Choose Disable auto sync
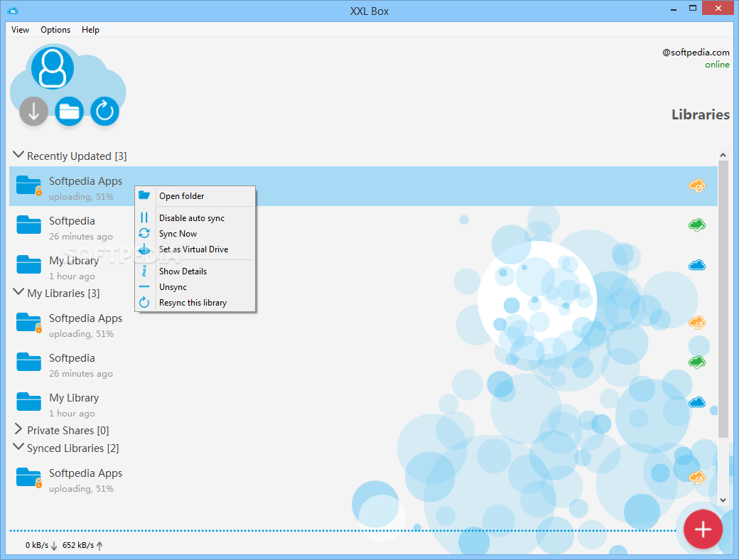 (x=195, y=217)
